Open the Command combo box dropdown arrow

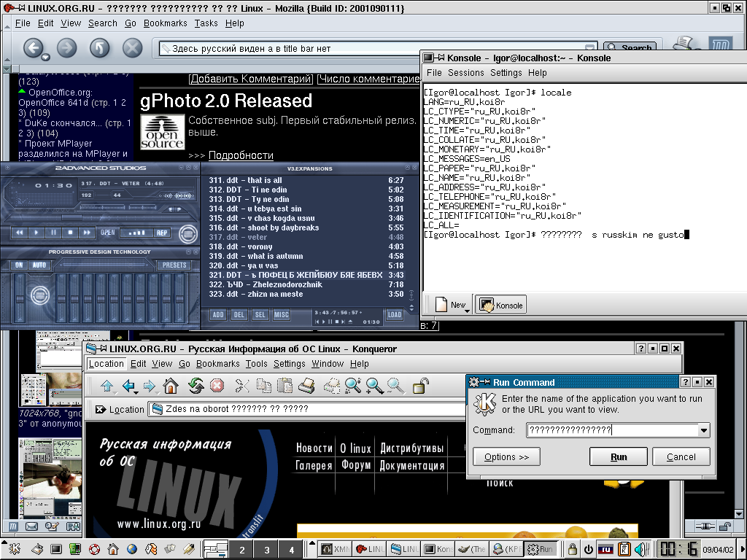pyautogui.click(x=703, y=431)
